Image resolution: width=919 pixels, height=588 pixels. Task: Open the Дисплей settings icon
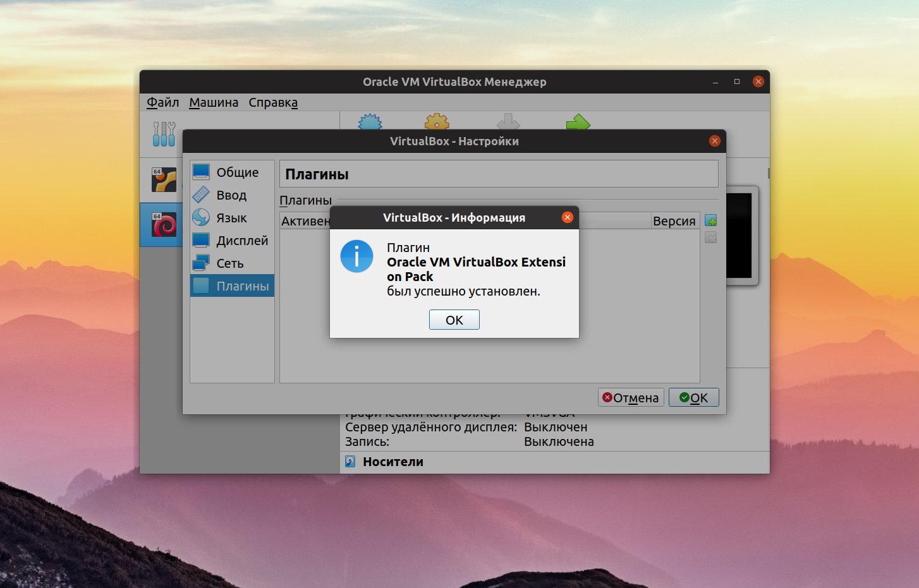pyautogui.click(x=201, y=240)
